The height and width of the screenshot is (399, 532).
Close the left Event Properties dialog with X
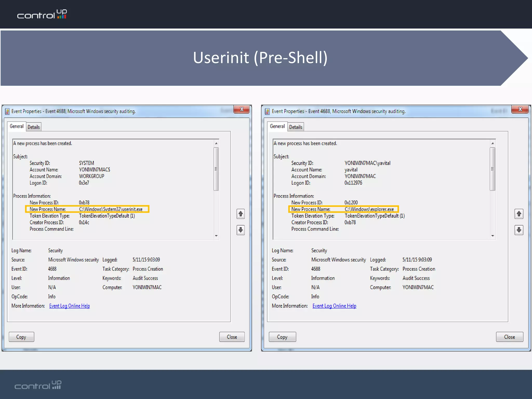[x=242, y=109]
